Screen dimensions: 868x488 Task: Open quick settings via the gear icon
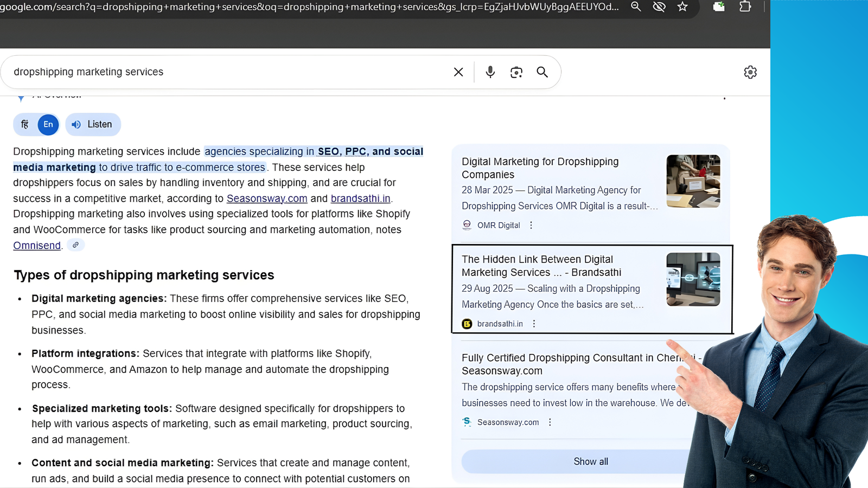tap(750, 72)
